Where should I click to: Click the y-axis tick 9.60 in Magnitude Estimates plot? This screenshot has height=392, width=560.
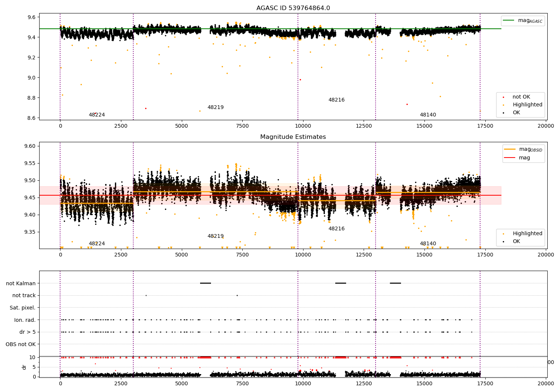[x=30, y=146]
